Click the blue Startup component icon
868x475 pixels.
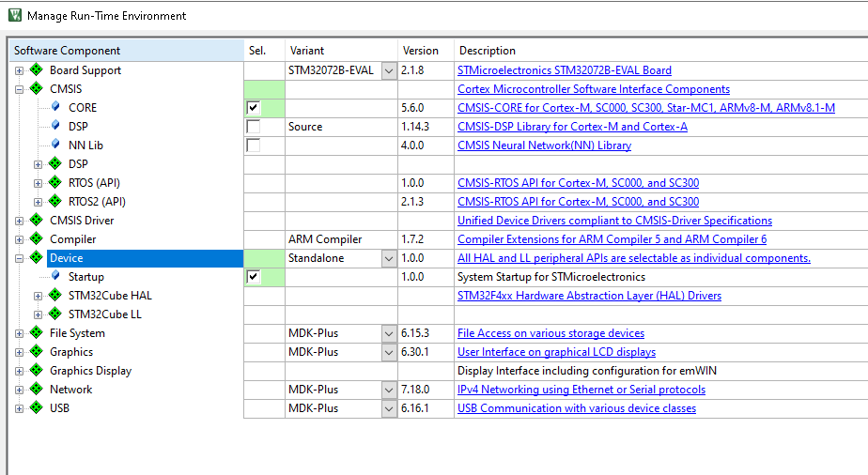[x=55, y=276]
